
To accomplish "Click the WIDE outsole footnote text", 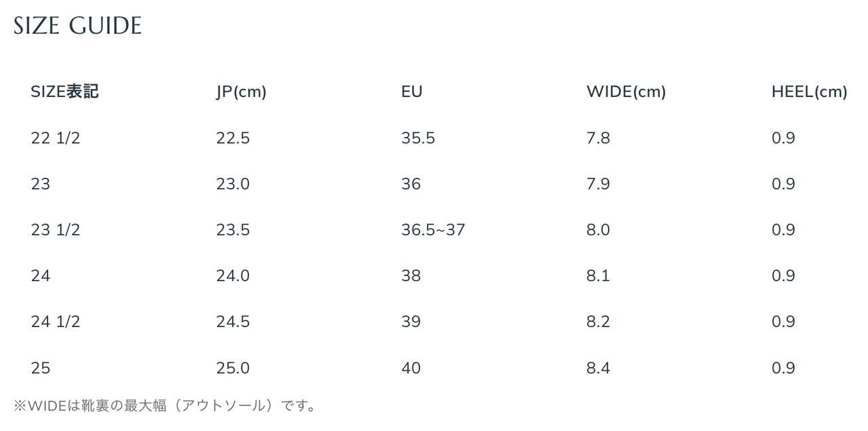I will 165,406.
